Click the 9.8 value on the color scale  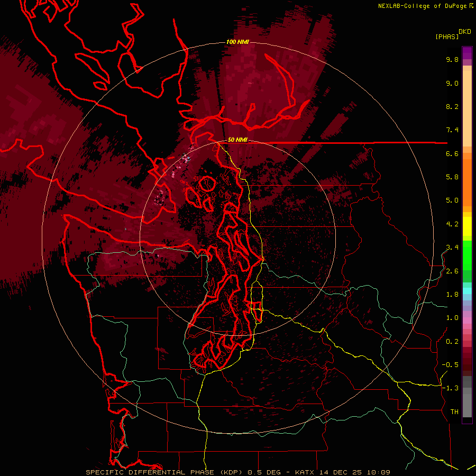[452, 59]
